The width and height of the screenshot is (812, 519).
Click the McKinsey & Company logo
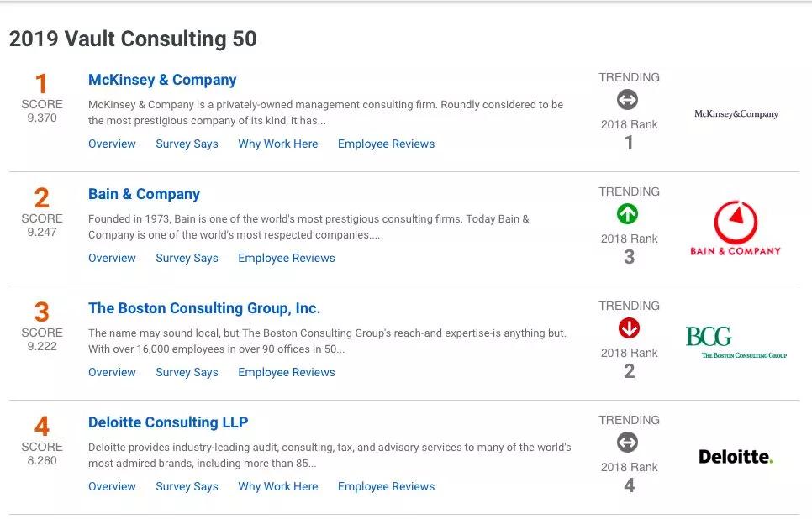click(x=736, y=114)
